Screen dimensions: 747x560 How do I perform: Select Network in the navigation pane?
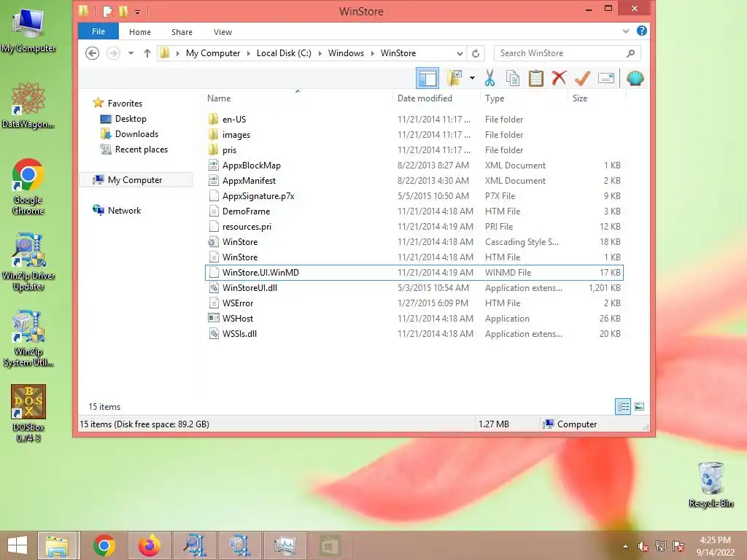(124, 211)
